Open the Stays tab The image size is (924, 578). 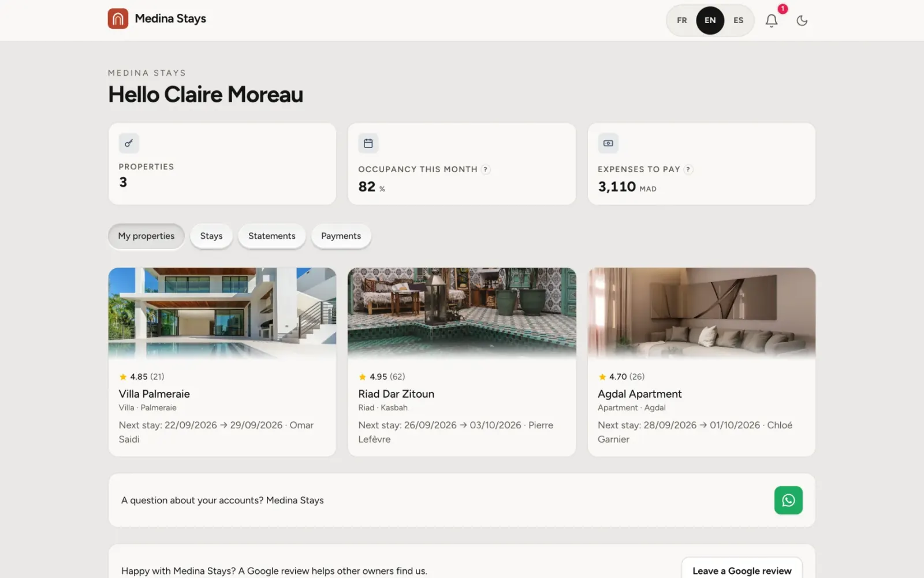[211, 236]
